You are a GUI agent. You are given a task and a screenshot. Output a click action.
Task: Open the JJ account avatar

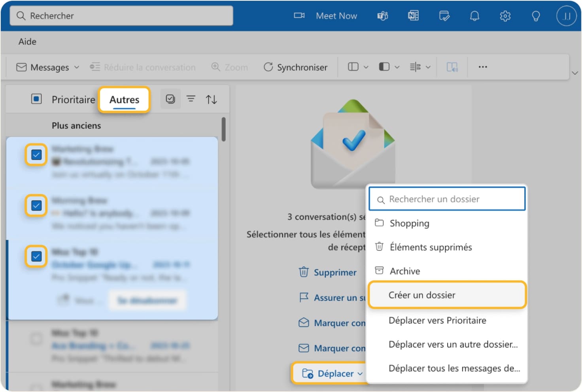click(566, 16)
